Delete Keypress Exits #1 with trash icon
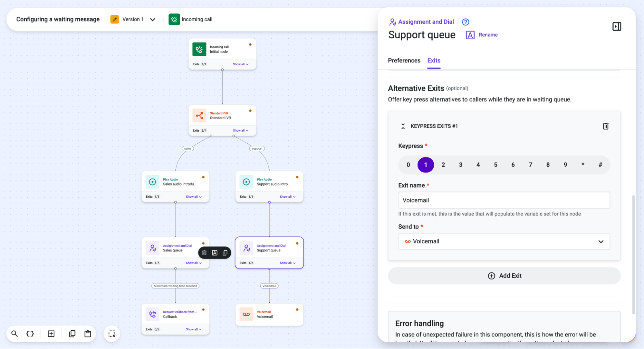 605,126
